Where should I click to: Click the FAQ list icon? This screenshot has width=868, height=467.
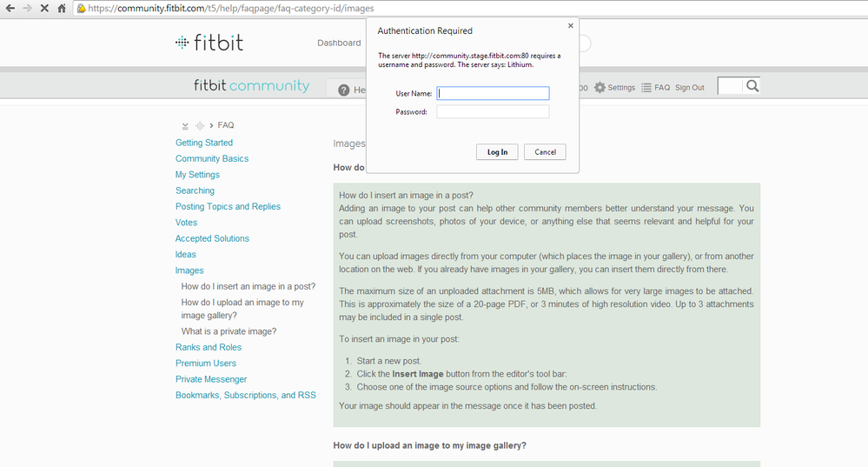click(x=646, y=88)
